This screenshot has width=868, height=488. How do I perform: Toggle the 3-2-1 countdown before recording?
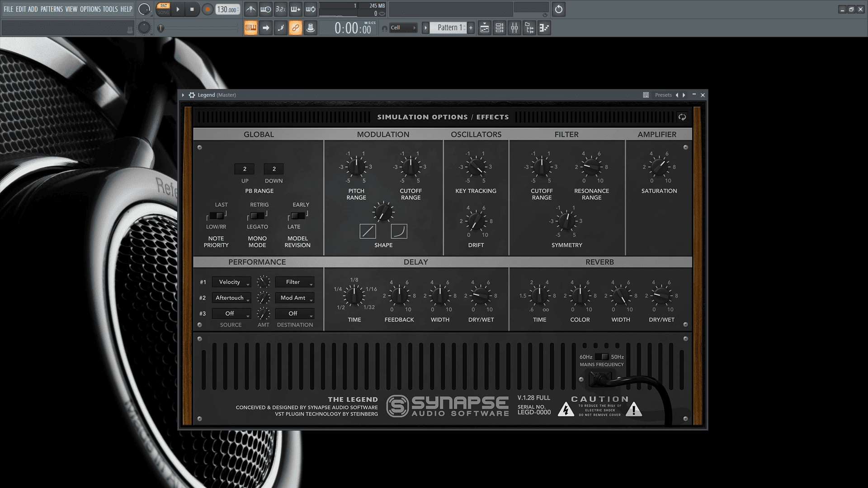[x=281, y=9]
